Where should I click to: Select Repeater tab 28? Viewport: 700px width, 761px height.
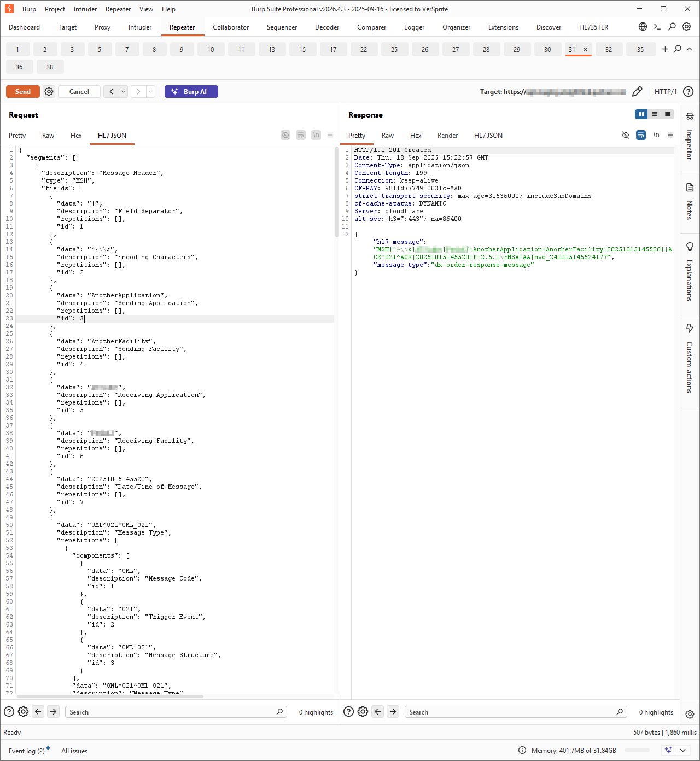coord(486,49)
